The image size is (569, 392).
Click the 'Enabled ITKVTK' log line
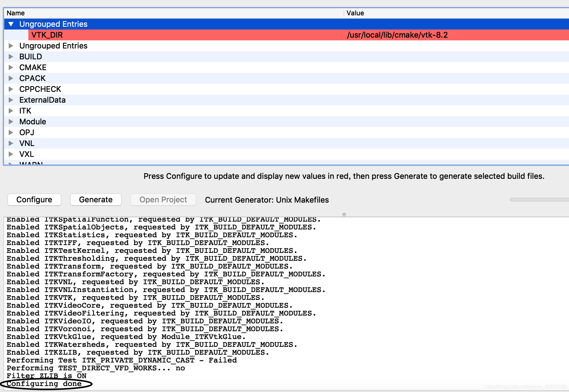[x=135, y=297]
